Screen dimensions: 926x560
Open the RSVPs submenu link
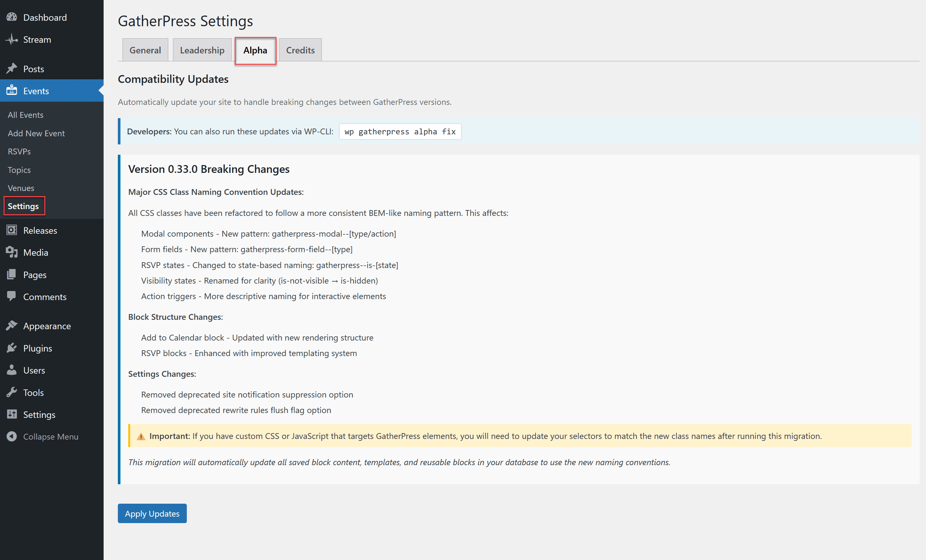coord(19,151)
